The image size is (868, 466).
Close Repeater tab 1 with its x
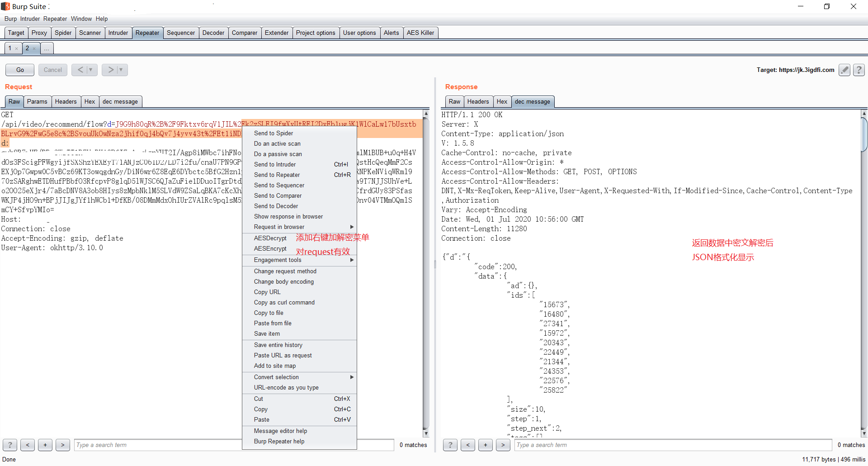tap(17, 48)
